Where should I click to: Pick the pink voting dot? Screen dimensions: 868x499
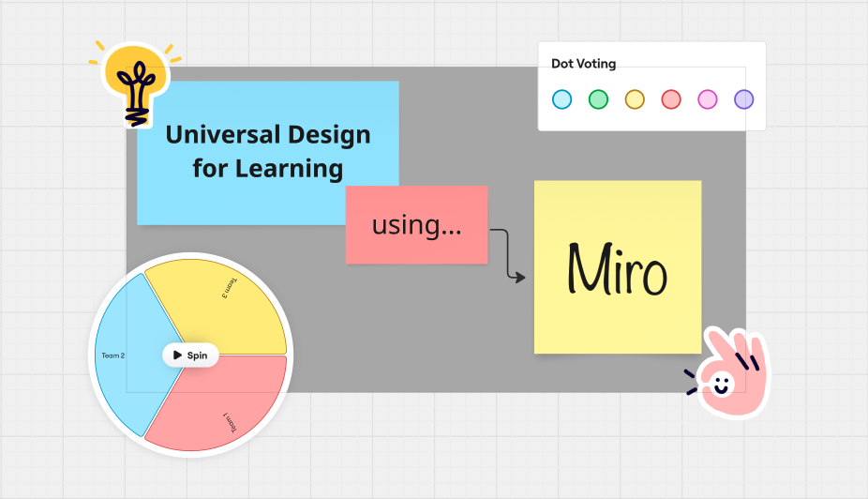tap(708, 99)
